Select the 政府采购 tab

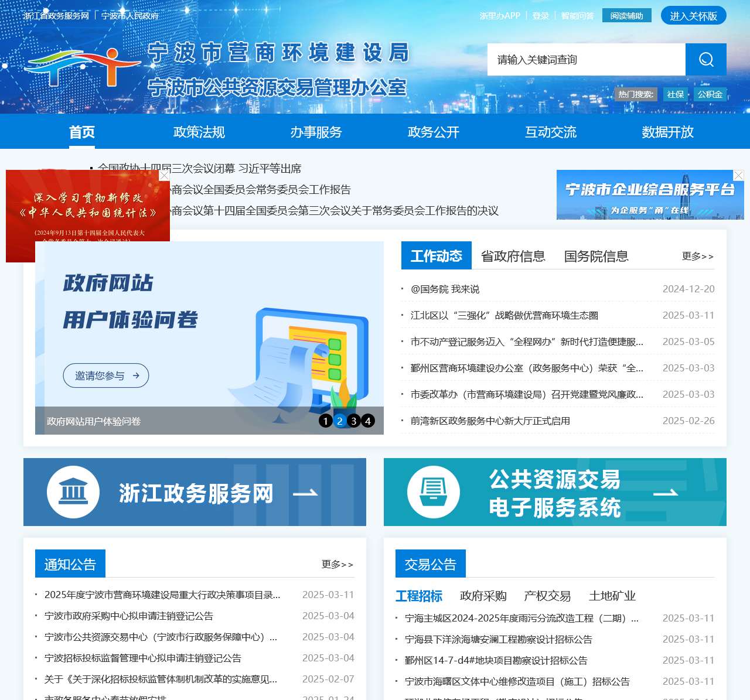coord(483,596)
